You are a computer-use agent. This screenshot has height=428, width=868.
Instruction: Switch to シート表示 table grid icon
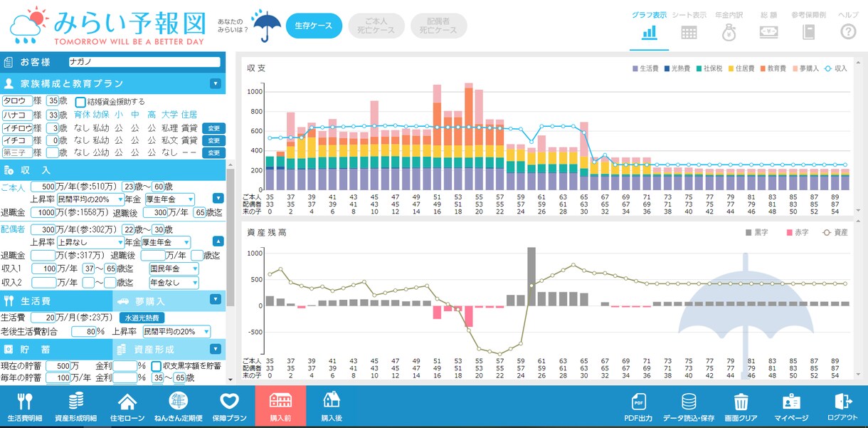[689, 32]
